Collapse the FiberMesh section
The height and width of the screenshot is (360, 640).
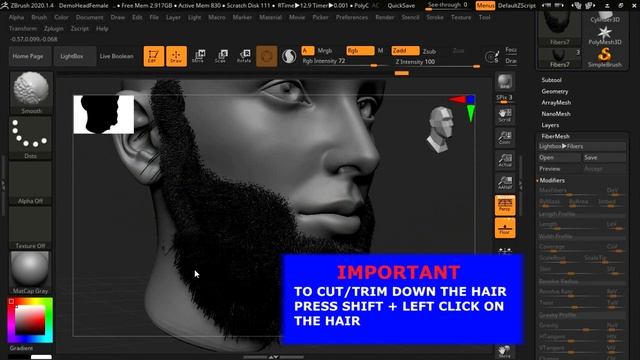(555, 136)
